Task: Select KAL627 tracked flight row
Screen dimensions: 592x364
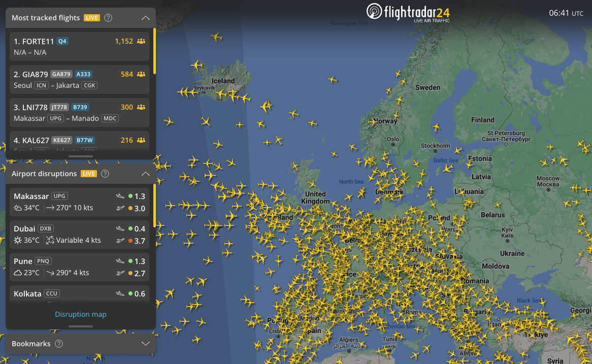Action: click(79, 142)
